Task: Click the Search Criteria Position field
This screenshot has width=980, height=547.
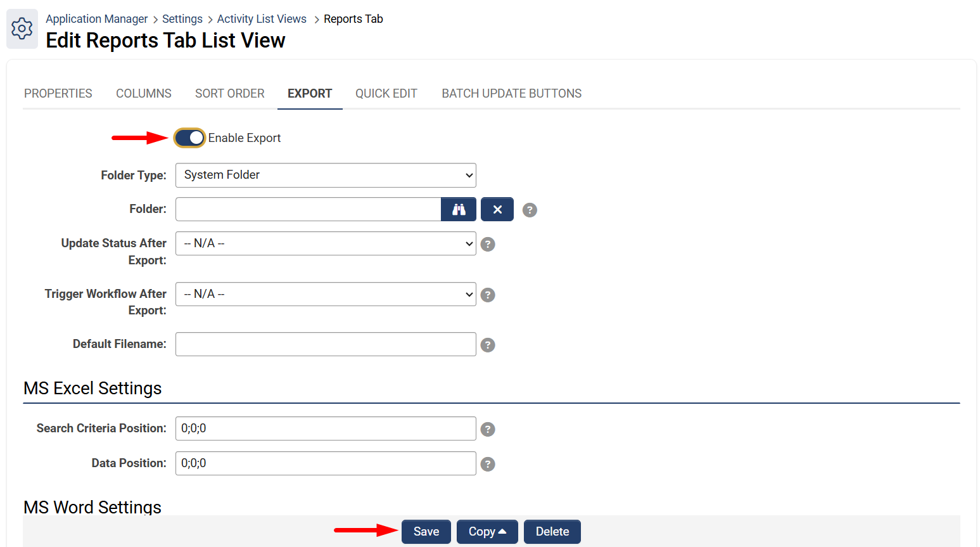Action: pos(326,428)
